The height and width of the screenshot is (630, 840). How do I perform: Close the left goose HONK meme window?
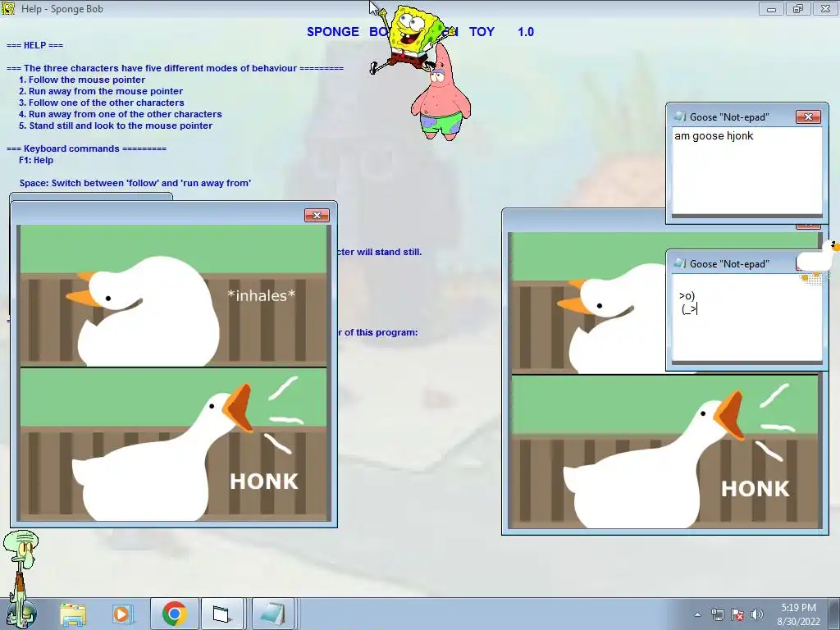(x=317, y=216)
